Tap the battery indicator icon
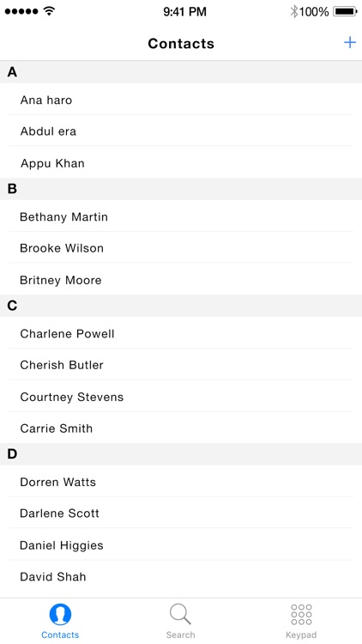362x644 pixels. point(345,11)
